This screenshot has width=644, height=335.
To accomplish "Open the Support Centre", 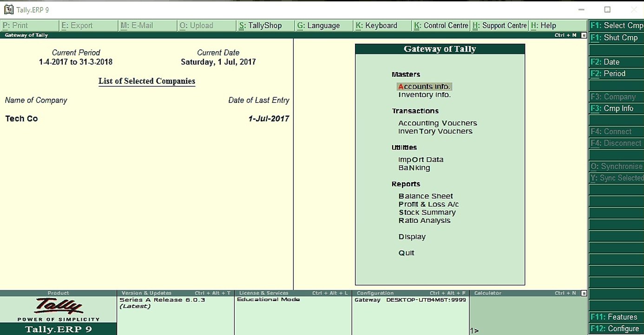I will coord(499,26).
